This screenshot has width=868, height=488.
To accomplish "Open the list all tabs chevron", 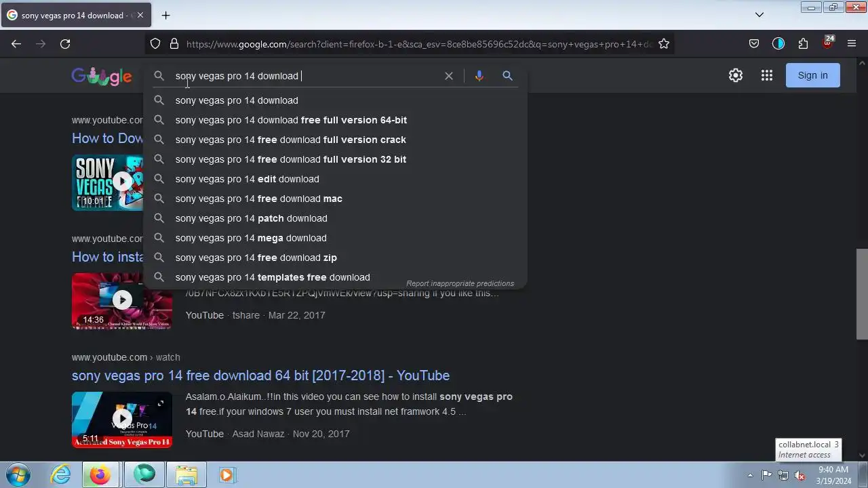I will [x=759, y=15].
